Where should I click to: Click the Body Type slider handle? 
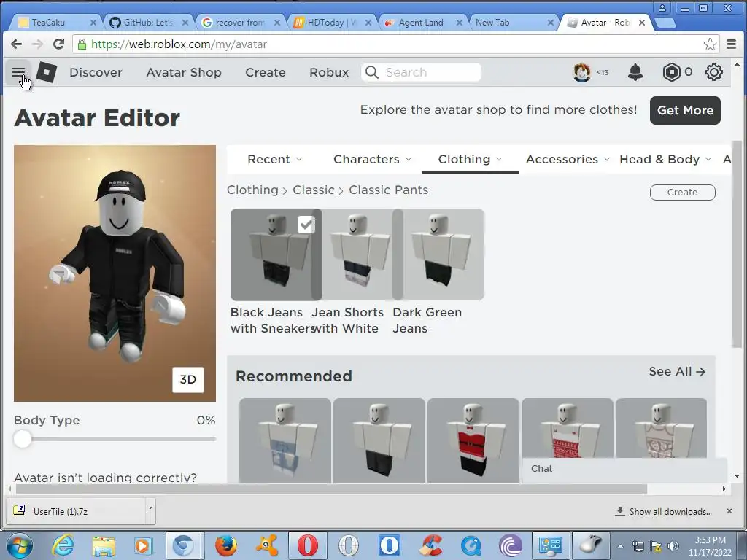click(x=23, y=439)
